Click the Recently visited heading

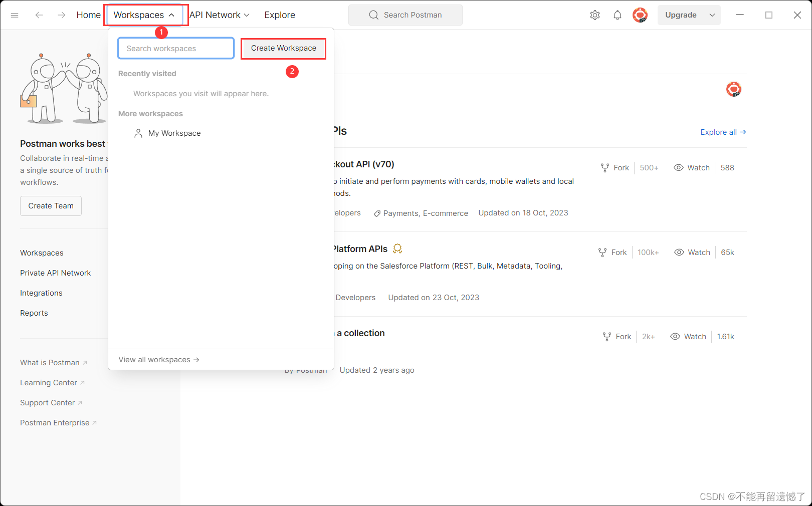coord(147,74)
